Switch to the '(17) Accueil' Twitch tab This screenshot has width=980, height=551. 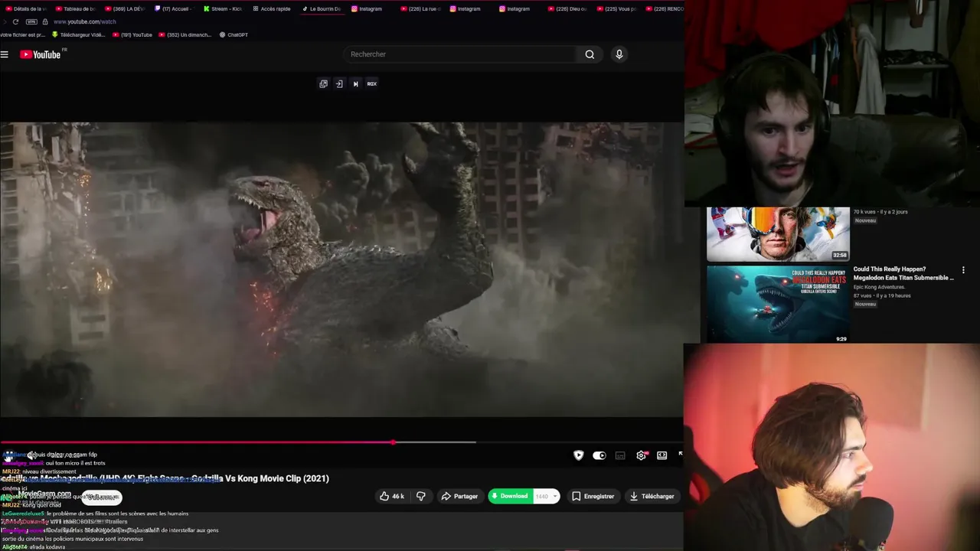click(x=174, y=8)
